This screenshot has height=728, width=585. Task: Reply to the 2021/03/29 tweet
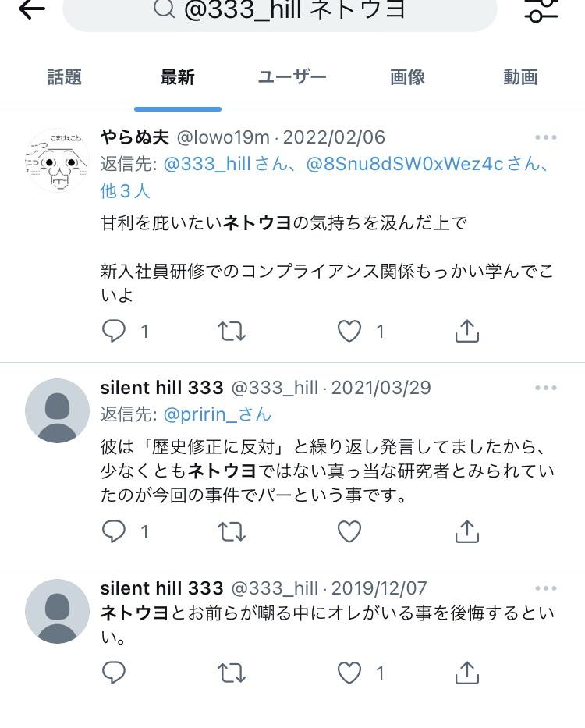pyautogui.click(x=114, y=531)
